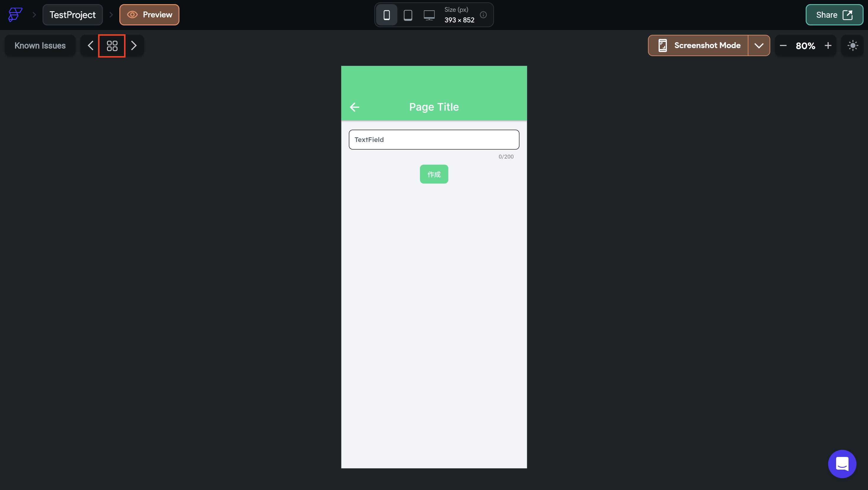868x490 pixels.
Task: Go to the previous page chevron
Action: tap(90, 45)
